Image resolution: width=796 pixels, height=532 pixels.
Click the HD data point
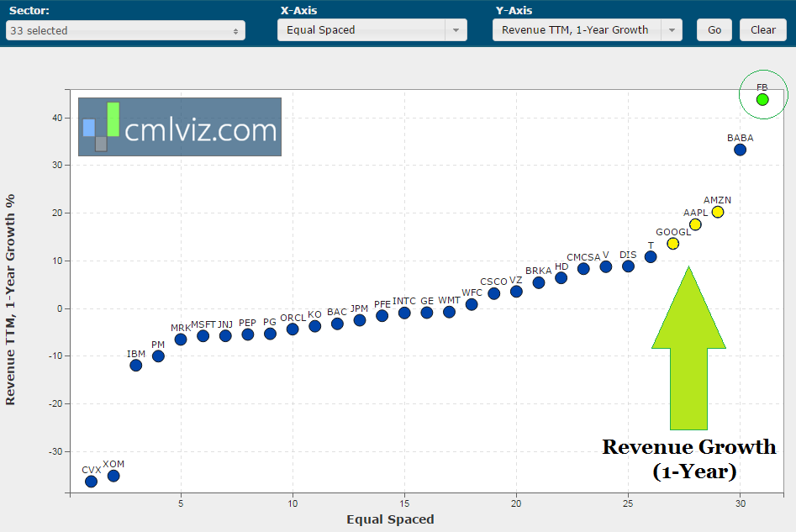(x=561, y=277)
